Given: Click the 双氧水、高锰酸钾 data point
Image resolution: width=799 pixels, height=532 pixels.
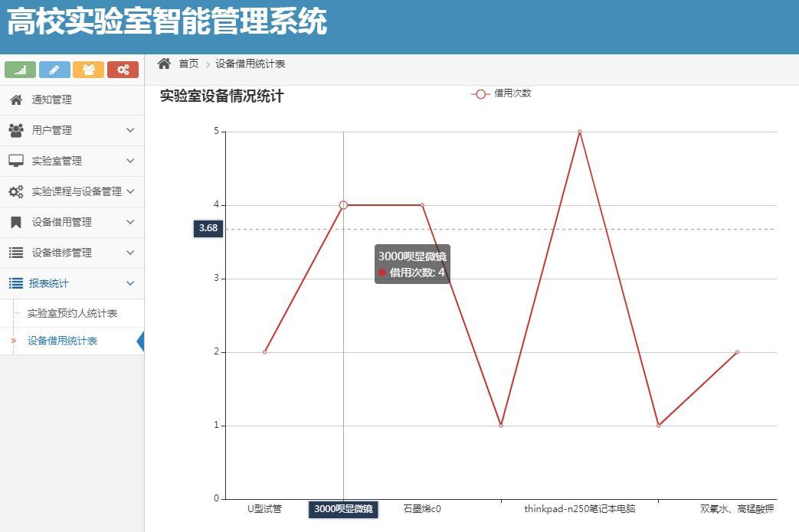Looking at the screenshot, I should [x=738, y=352].
